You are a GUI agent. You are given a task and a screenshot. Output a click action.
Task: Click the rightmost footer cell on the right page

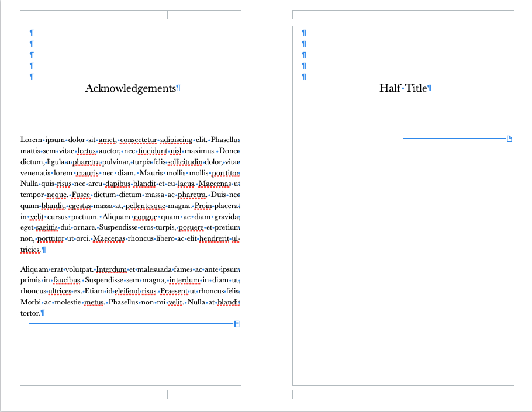tap(476, 394)
